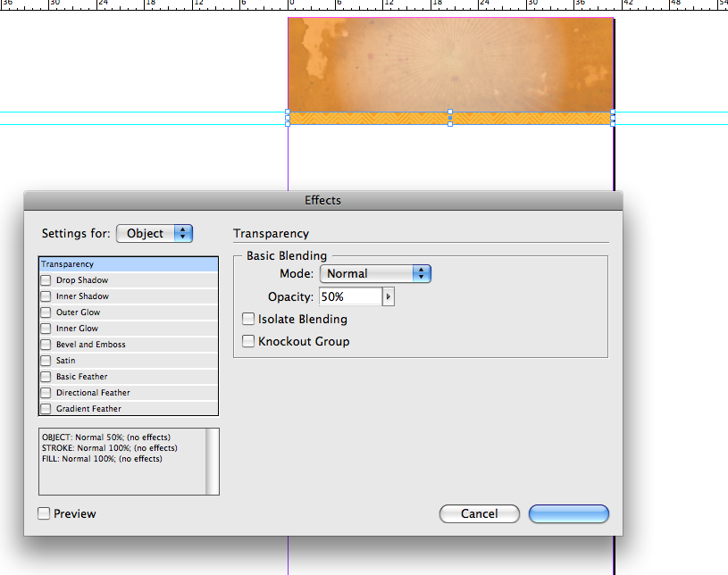Enable Bevel and Emboss checkbox
This screenshot has width=728, height=575.
(x=46, y=345)
